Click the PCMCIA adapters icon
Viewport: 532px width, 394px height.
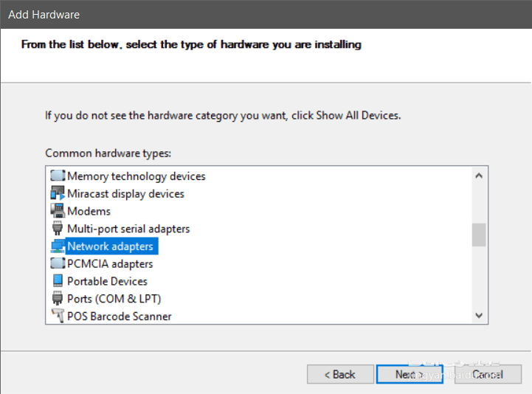tap(57, 263)
